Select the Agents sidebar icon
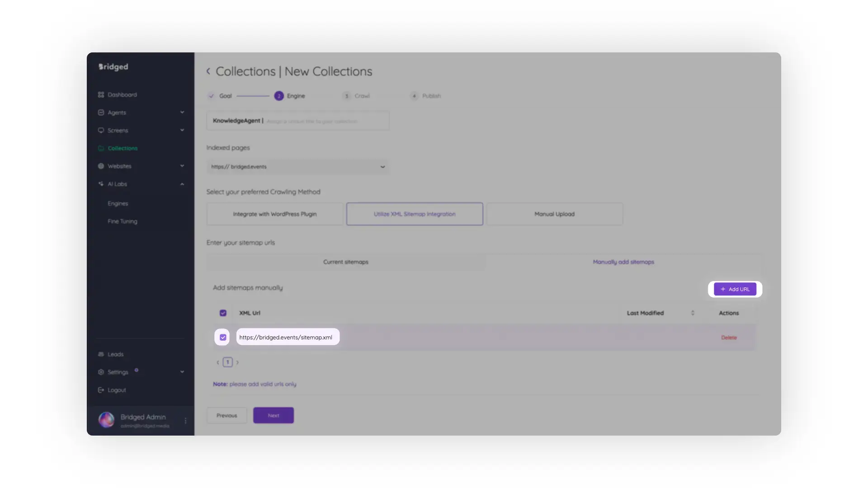 (101, 112)
